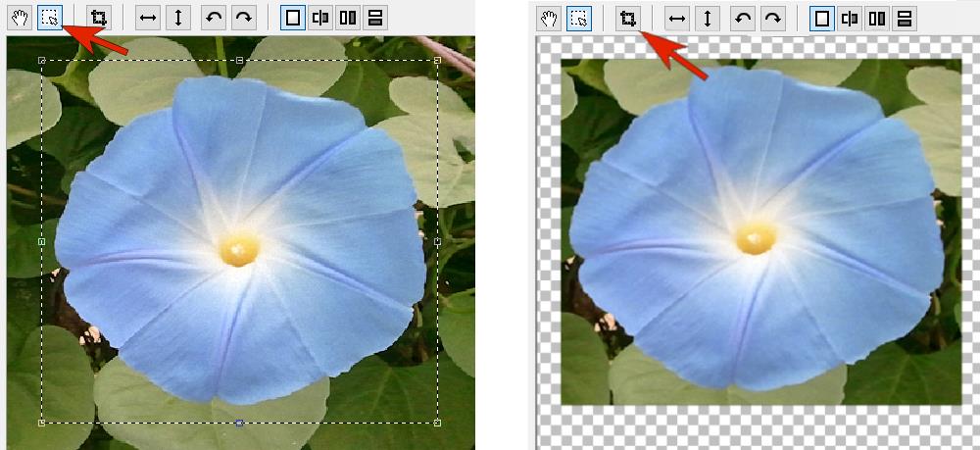Choose single view mode above the cropped flower
980x450 pixels.
(822, 19)
